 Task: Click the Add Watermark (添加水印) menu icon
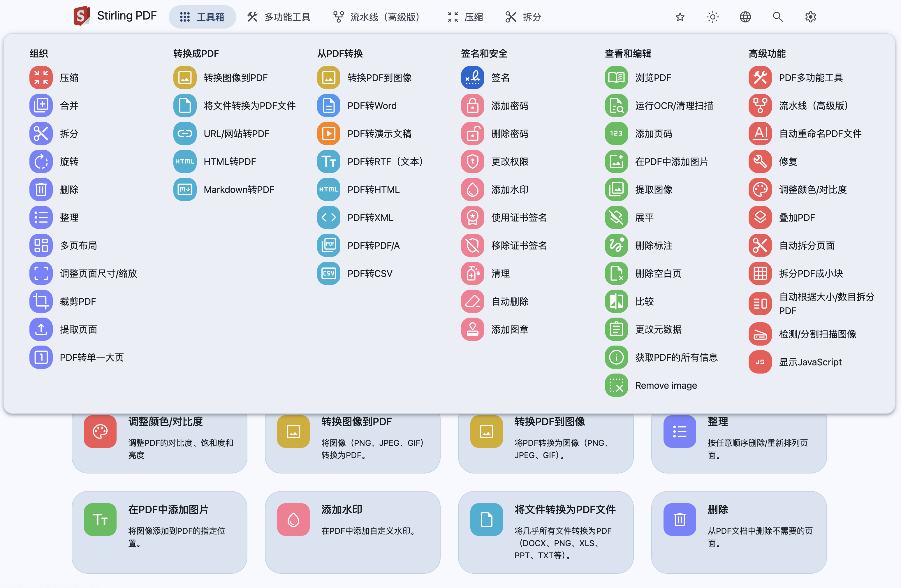click(x=472, y=189)
